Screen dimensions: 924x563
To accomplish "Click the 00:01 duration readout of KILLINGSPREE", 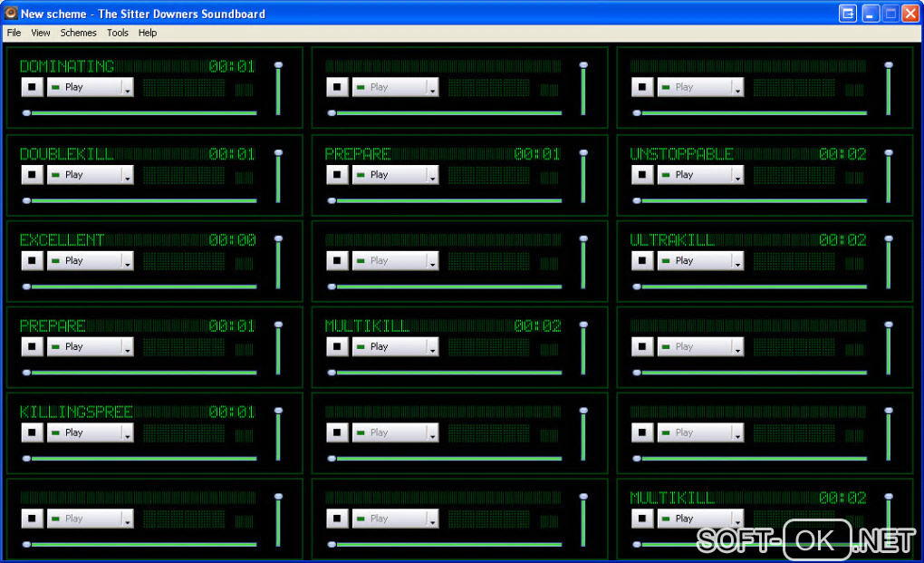I will (x=232, y=412).
